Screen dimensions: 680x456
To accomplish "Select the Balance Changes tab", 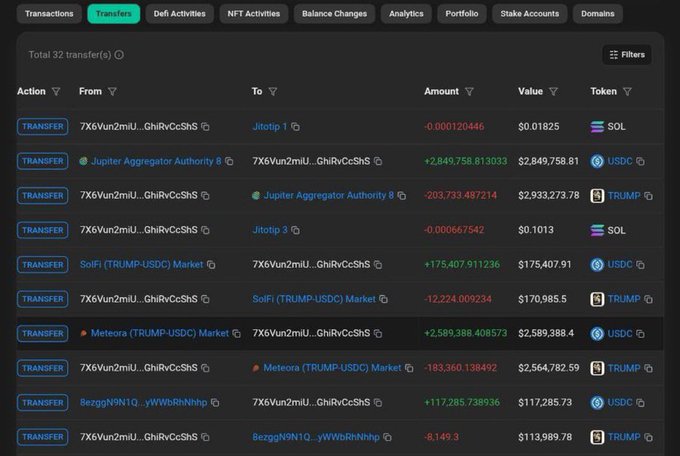I will pos(334,13).
